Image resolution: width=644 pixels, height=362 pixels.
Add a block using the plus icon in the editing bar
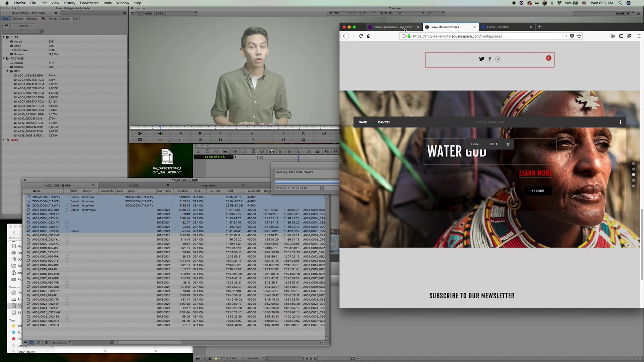(620, 122)
